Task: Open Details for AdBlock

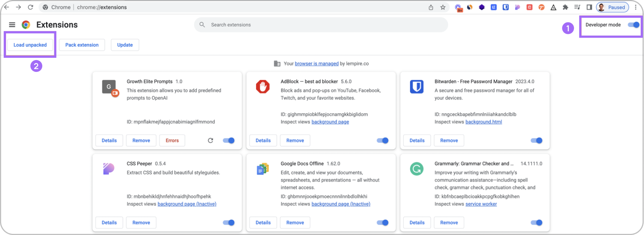Action: tap(263, 140)
